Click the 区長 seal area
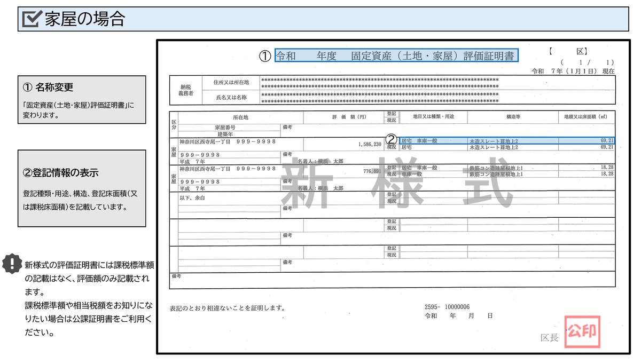Image resolution: width=641 pixels, height=364 pixels. click(549, 336)
